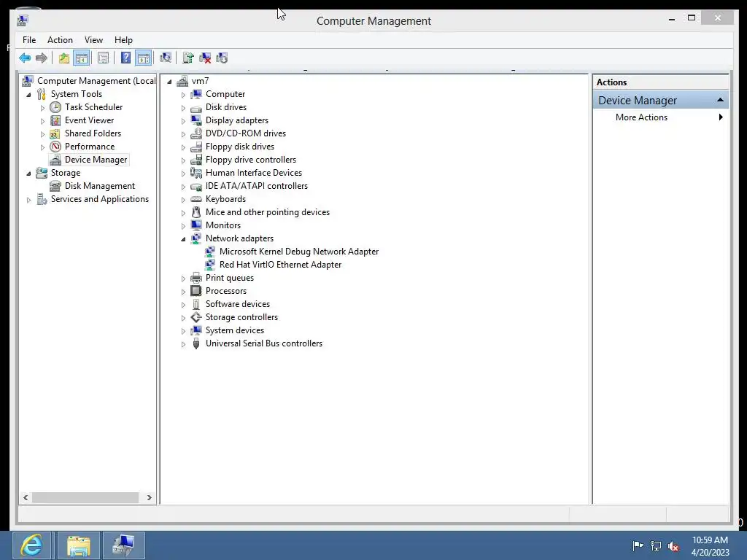This screenshot has height=560, width=747.
Task: Select the Processors icon
Action: tap(196, 290)
